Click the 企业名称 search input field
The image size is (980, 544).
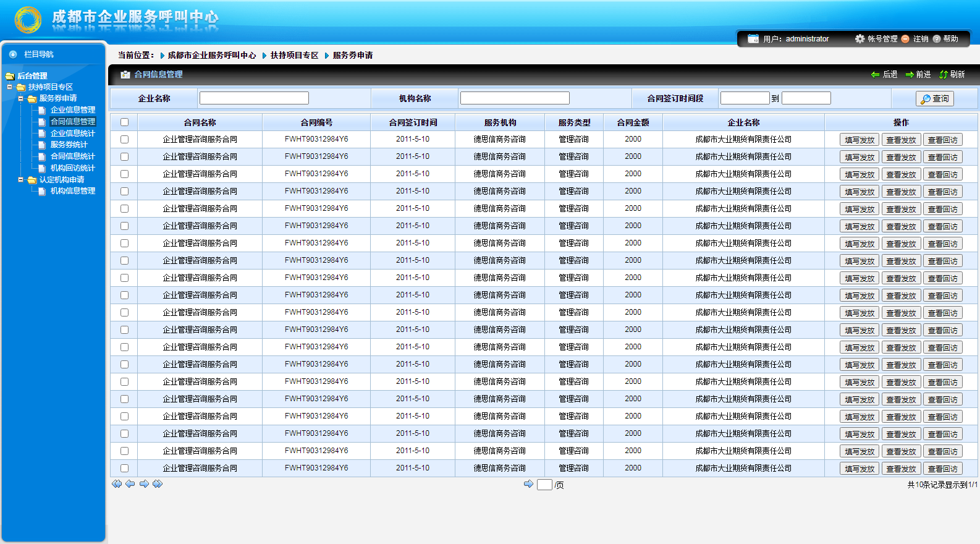[254, 98]
